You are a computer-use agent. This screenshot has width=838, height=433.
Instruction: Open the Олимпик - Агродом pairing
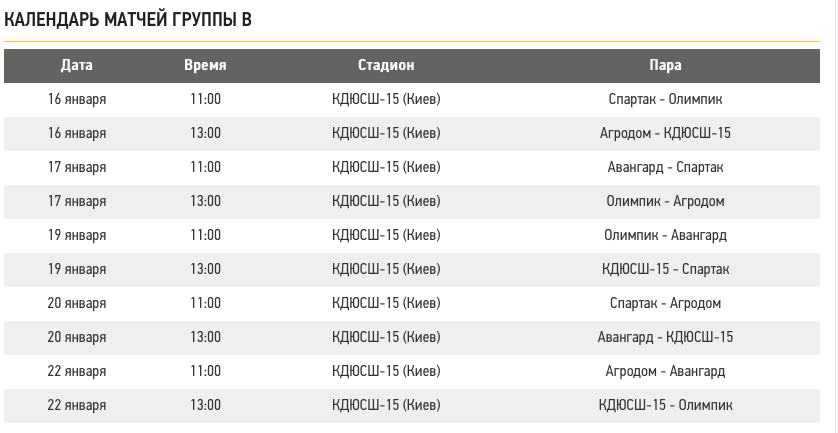[x=665, y=201]
